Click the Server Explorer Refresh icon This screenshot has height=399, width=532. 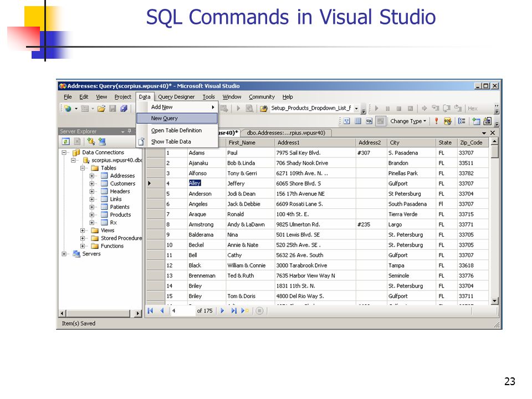(x=65, y=141)
